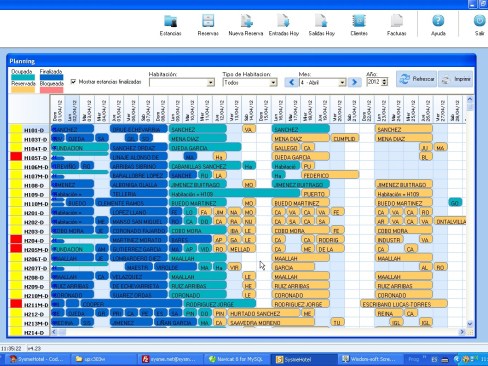Open the Tipo de Habitación dropdown
The width and height of the screenshot is (488, 366).
click(x=273, y=82)
